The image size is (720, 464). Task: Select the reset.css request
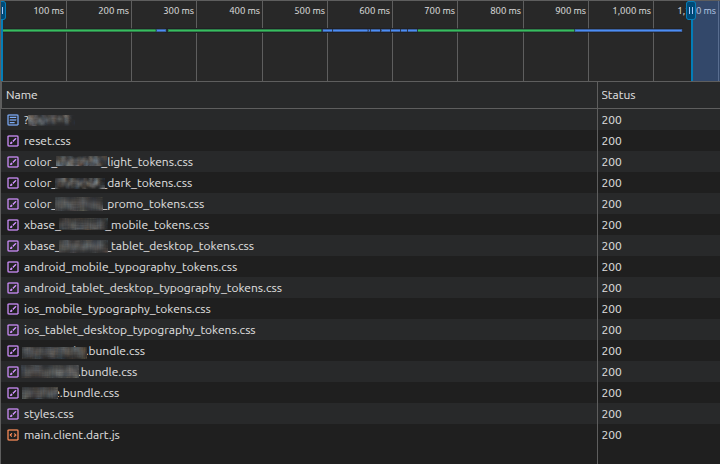pyautogui.click(x=47, y=141)
